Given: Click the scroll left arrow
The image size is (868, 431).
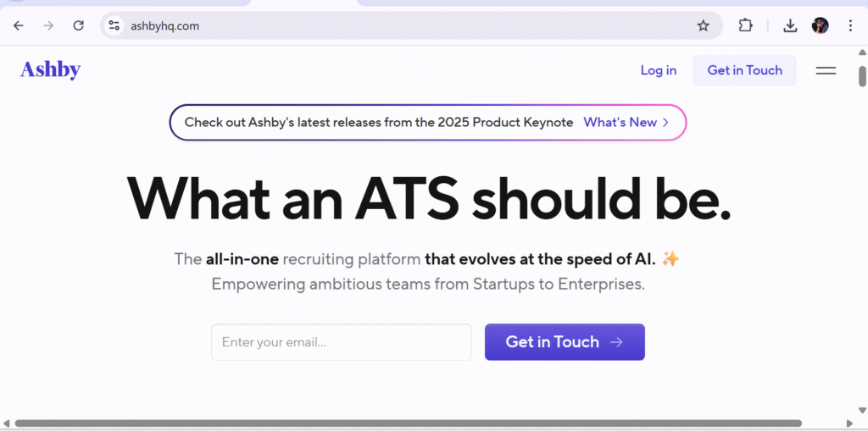Looking at the screenshot, I should point(6,423).
